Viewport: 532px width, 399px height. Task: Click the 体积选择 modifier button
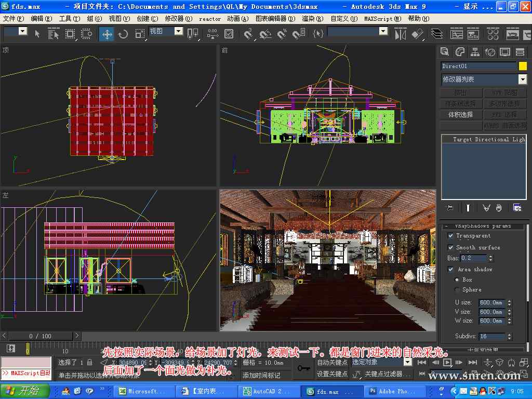point(461,115)
